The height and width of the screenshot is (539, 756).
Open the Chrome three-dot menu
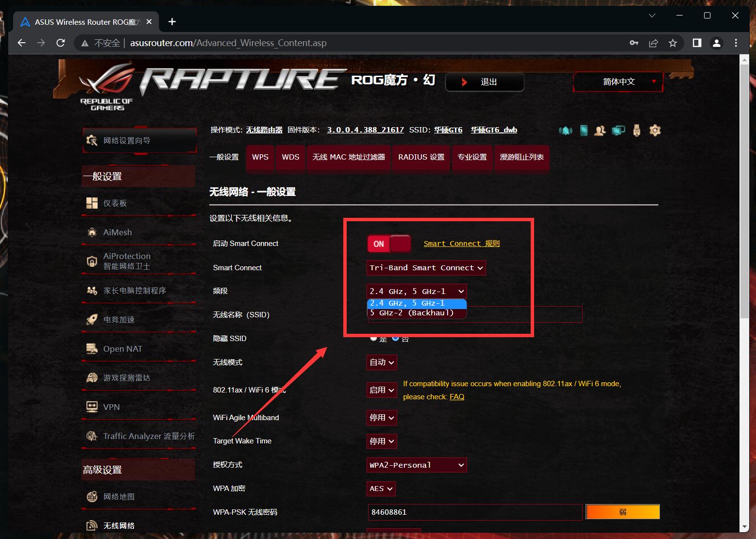(x=736, y=43)
